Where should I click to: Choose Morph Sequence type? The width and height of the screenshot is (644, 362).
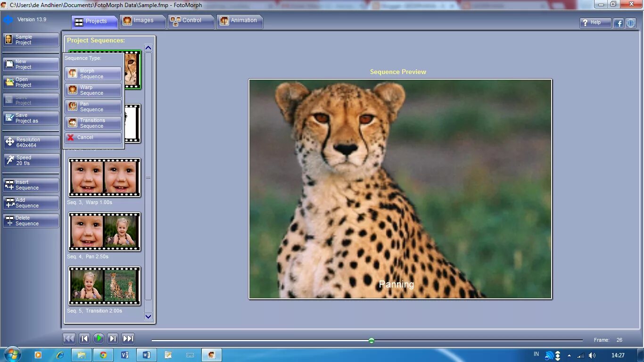[x=93, y=74]
